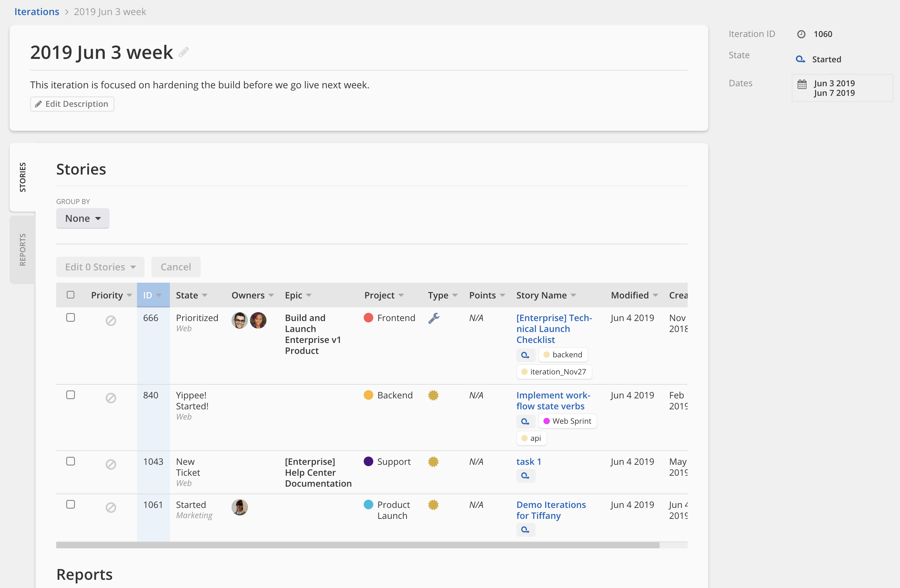Click the clock icon next to Iteration ID

[801, 34]
